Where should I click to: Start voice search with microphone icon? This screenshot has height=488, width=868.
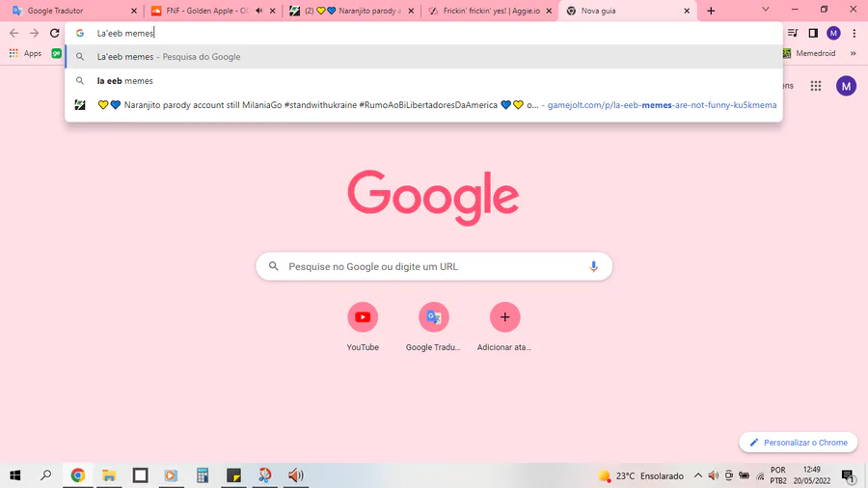tap(593, 266)
